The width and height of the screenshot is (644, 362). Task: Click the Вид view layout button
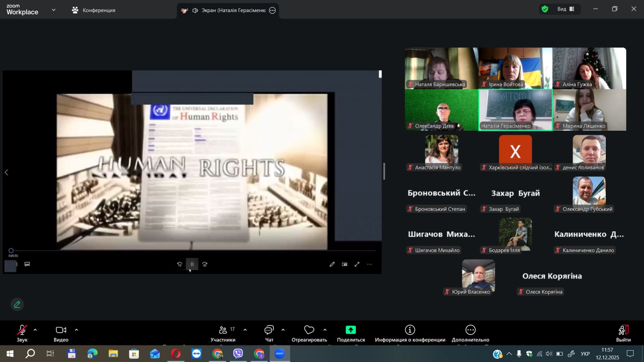coord(566,9)
